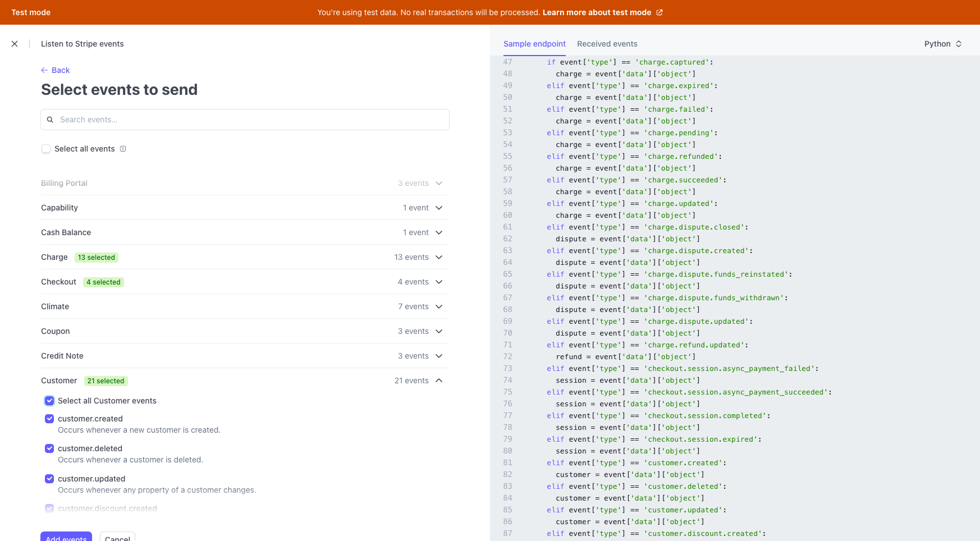
Task: Click code line 77 'checkout.session.completed'
Action: click(658, 416)
